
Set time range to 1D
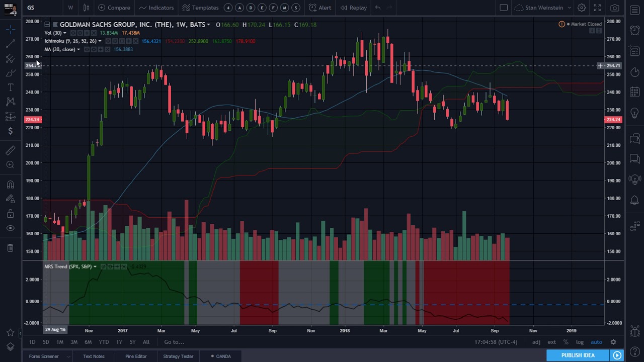pyautogui.click(x=32, y=342)
